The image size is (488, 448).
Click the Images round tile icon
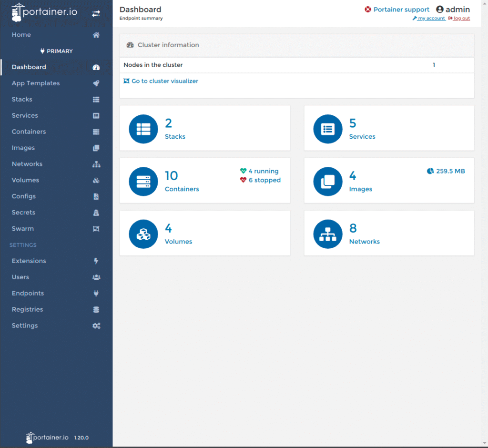pyautogui.click(x=328, y=182)
